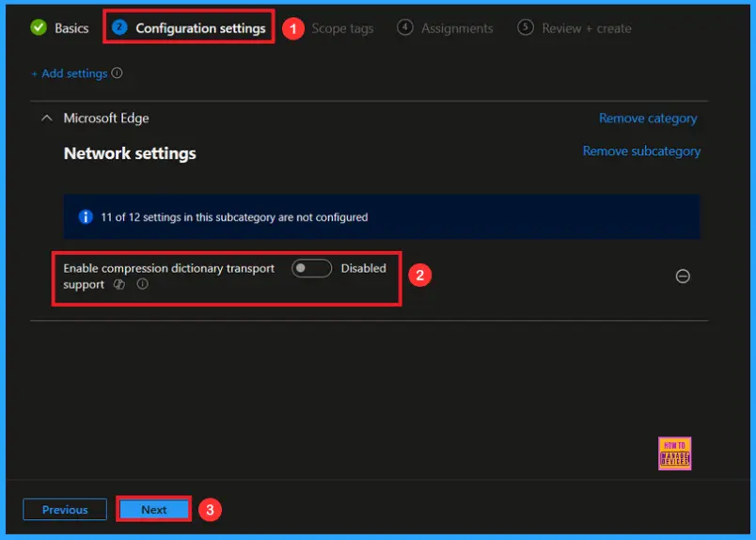The height and width of the screenshot is (540, 756).
Task: Click the Disabled status label
Action: [x=364, y=268]
